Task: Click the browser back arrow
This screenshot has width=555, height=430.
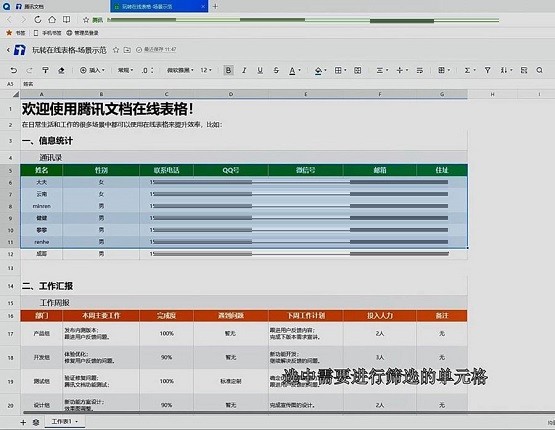Action: tap(9, 20)
